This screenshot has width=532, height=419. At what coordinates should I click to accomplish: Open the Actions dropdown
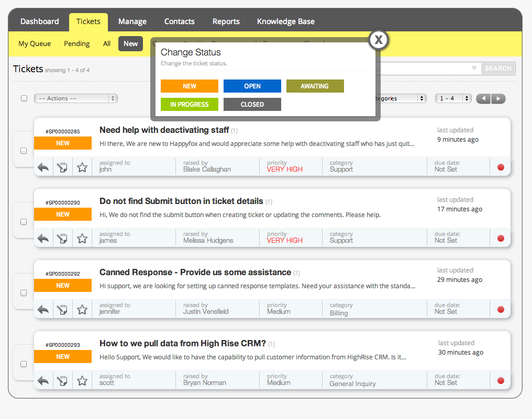coord(76,98)
